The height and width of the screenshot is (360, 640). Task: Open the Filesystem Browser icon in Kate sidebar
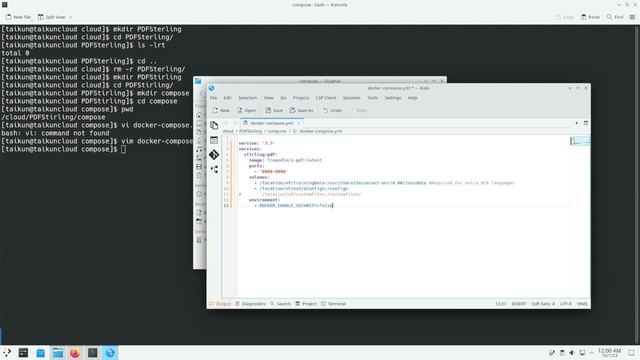click(214, 140)
